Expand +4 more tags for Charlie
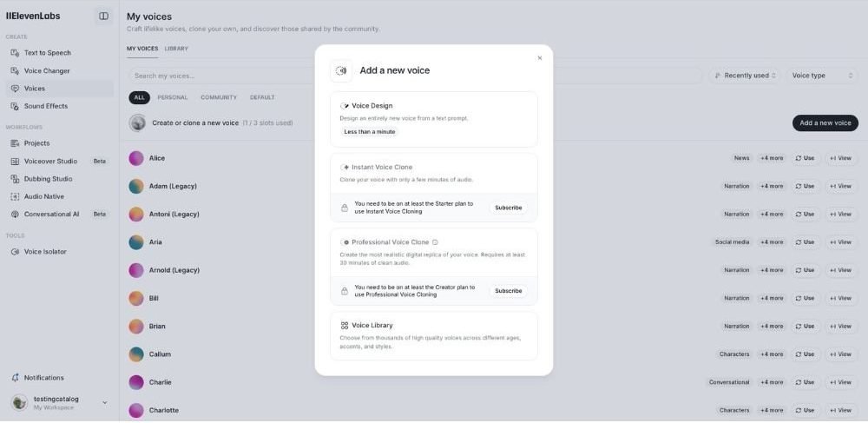The height and width of the screenshot is (423, 868). coord(771,382)
